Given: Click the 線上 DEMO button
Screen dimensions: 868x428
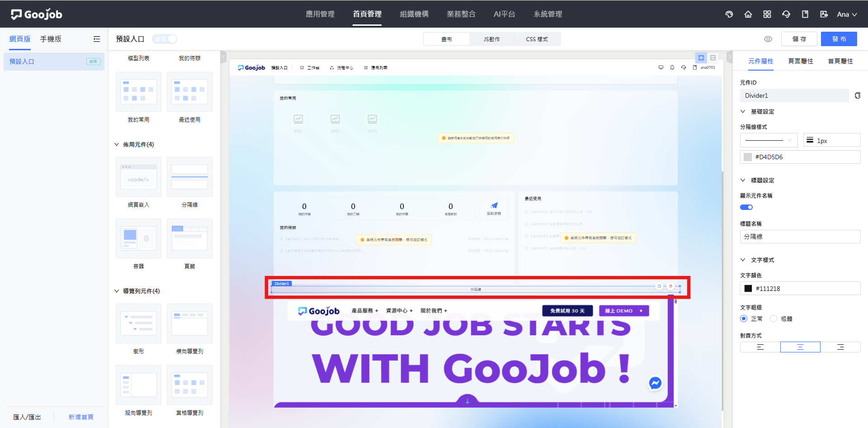Looking at the screenshot, I should pos(624,311).
